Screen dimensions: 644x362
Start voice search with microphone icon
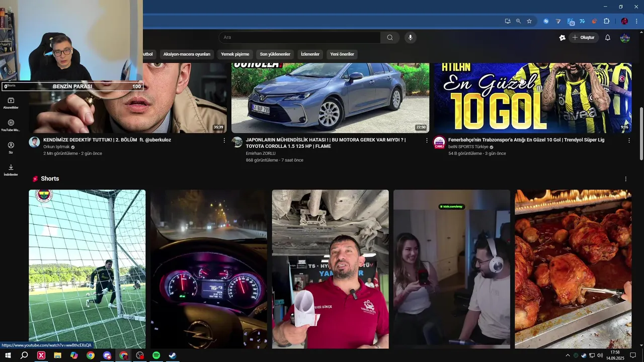410,37
